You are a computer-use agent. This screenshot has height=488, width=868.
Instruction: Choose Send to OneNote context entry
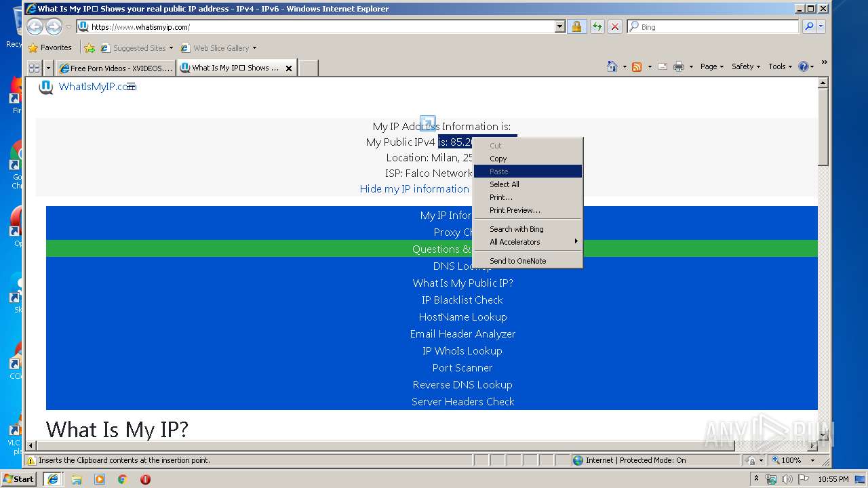(x=528, y=261)
